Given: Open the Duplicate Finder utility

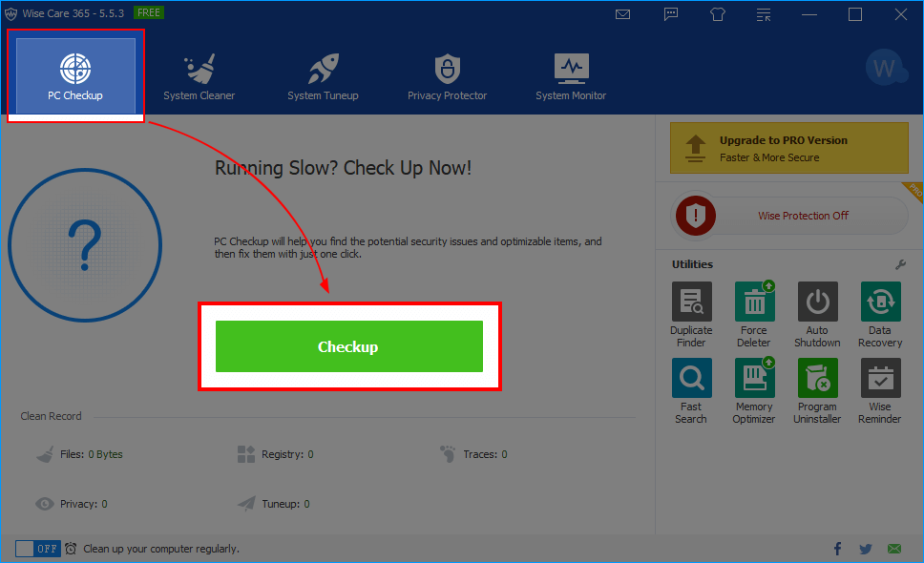Looking at the screenshot, I should pyautogui.click(x=691, y=315).
